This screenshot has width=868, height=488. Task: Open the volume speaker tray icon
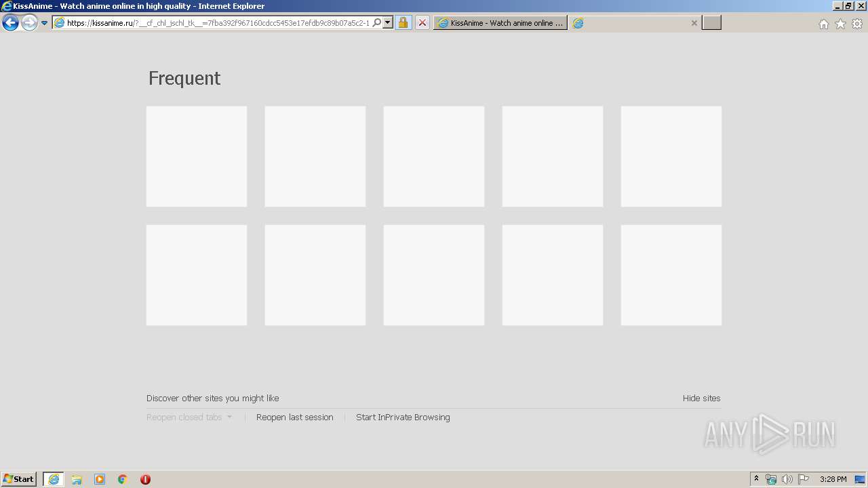coord(787,479)
